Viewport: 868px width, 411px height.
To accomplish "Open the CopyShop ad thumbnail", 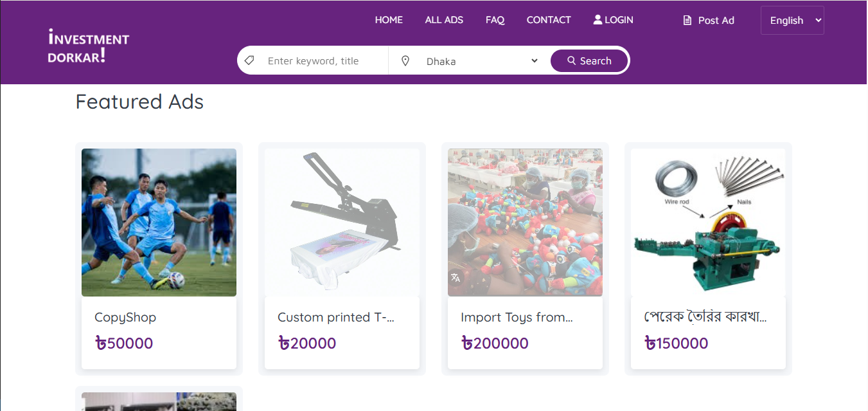I will click(x=159, y=223).
